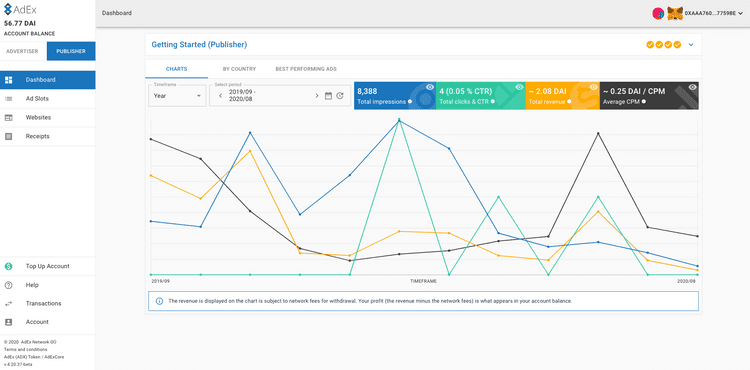
Task: Go to next period with right arrow
Action: click(317, 96)
